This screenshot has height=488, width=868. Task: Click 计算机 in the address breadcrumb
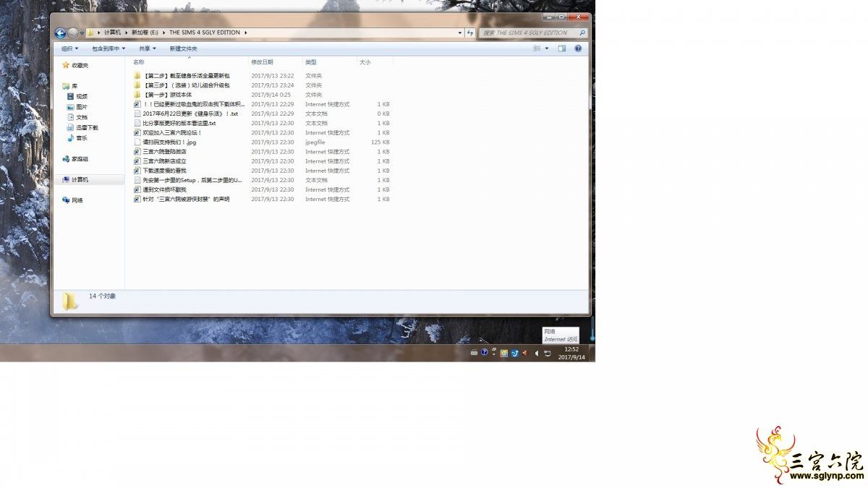click(x=113, y=33)
